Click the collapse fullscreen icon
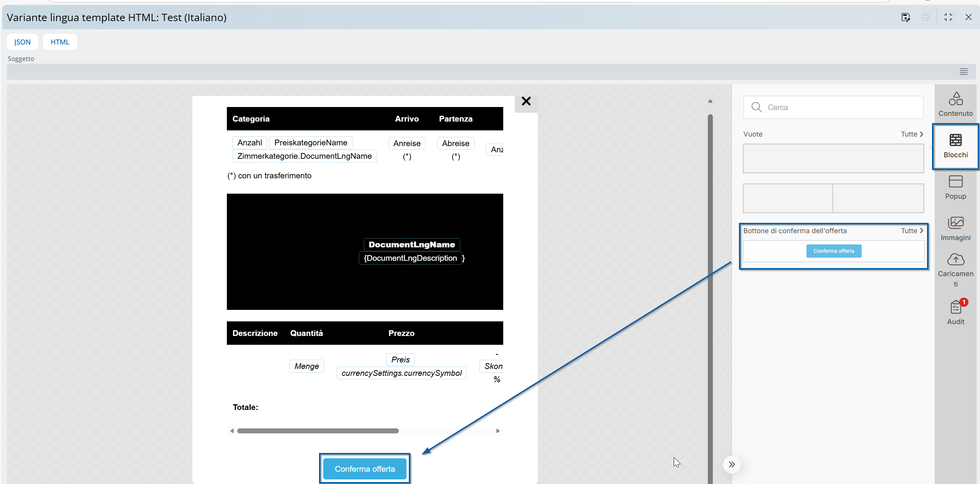Screen dimensions: 980x484 click(x=948, y=17)
